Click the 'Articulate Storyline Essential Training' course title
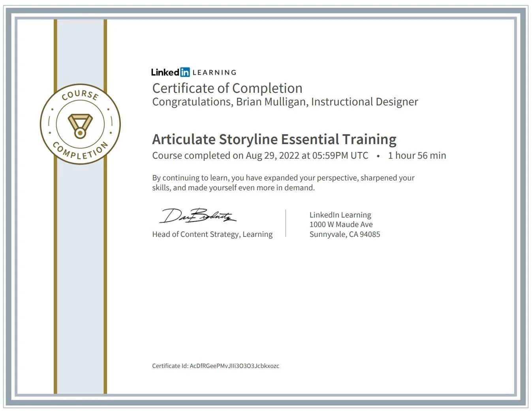532x411 pixels. 274,139
